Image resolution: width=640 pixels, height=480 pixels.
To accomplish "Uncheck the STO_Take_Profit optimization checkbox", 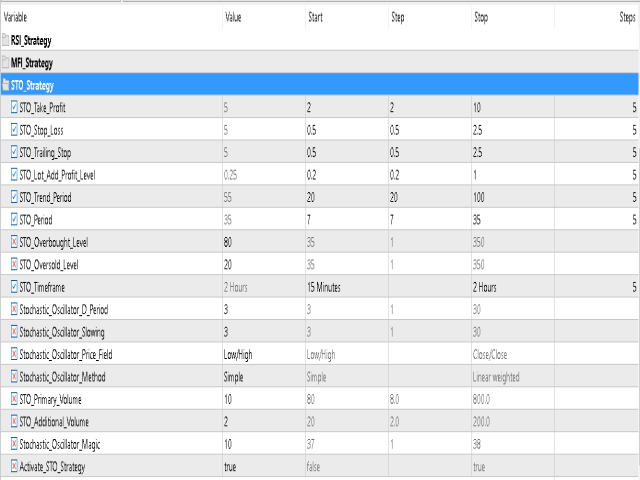I will (14, 107).
